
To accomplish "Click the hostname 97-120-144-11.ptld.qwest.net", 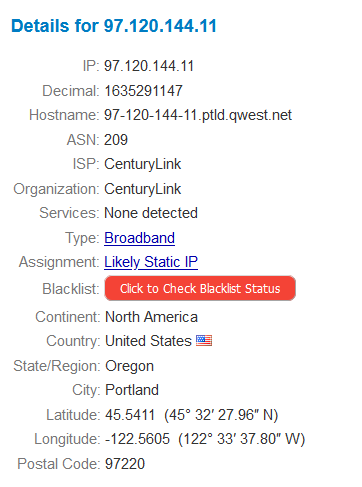I will [x=198, y=115].
